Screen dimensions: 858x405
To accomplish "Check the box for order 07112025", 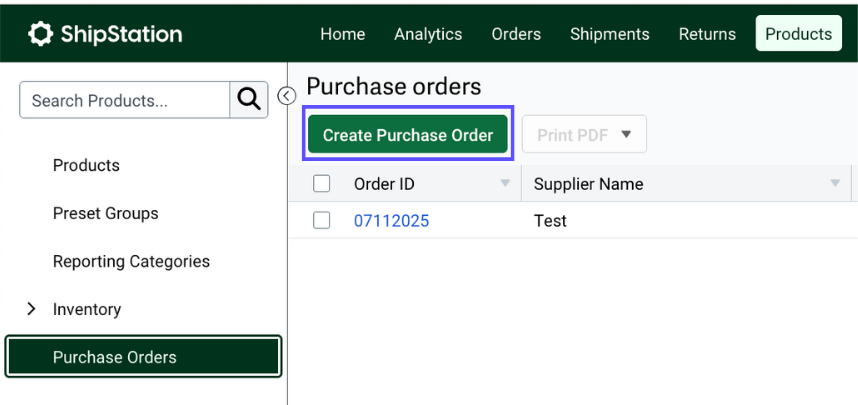I will tap(322, 221).
